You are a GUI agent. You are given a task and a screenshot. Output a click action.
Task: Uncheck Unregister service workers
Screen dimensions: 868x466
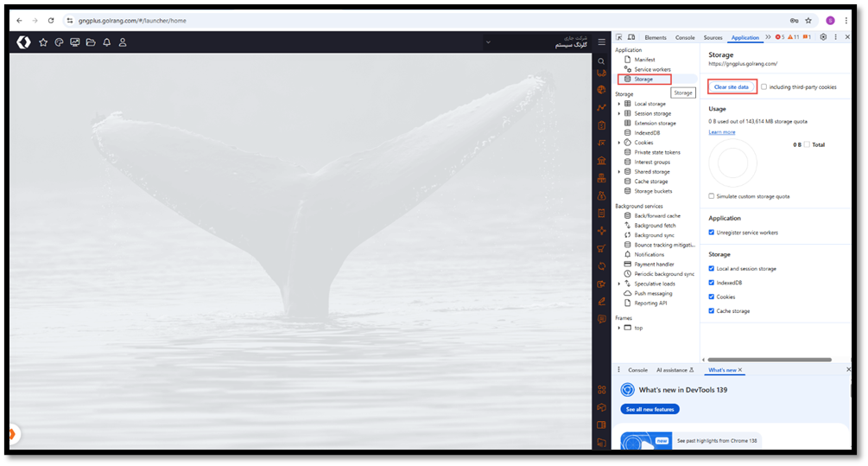(x=712, y=233)
